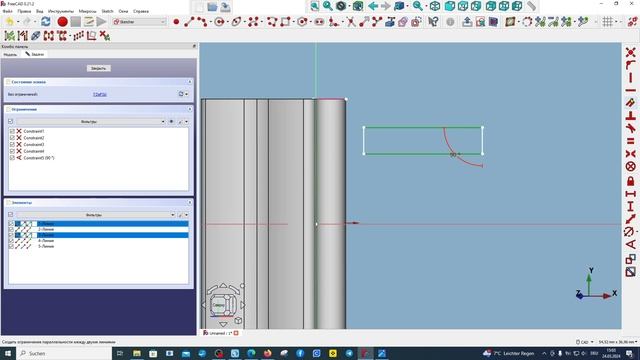
Task: Click the refresh recompute icon
Action: [46, 22]
